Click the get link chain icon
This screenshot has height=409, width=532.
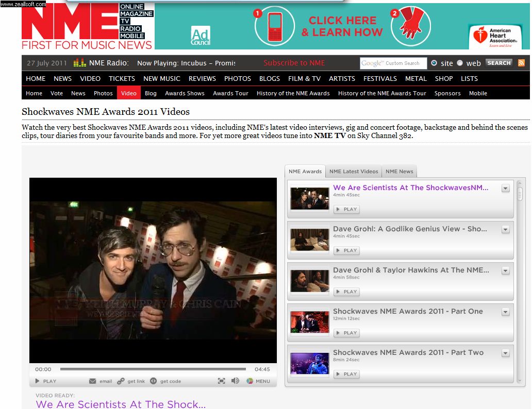click(x=121, y=381)
